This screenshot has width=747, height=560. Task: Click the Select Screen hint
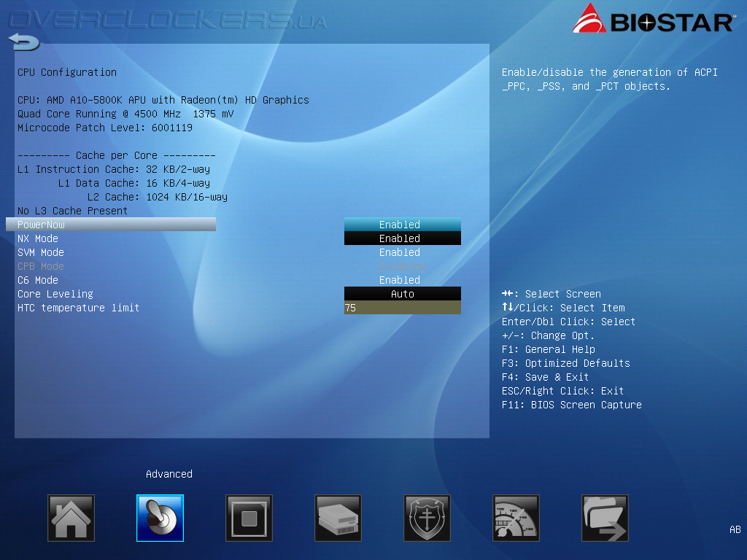click(551, 294)
